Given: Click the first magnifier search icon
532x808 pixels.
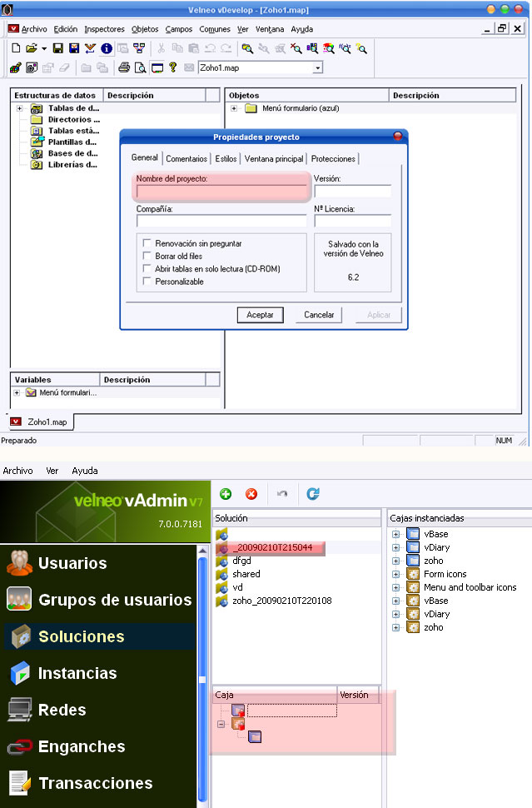Looking at the screenshot, I should click(x=248, y=48).
